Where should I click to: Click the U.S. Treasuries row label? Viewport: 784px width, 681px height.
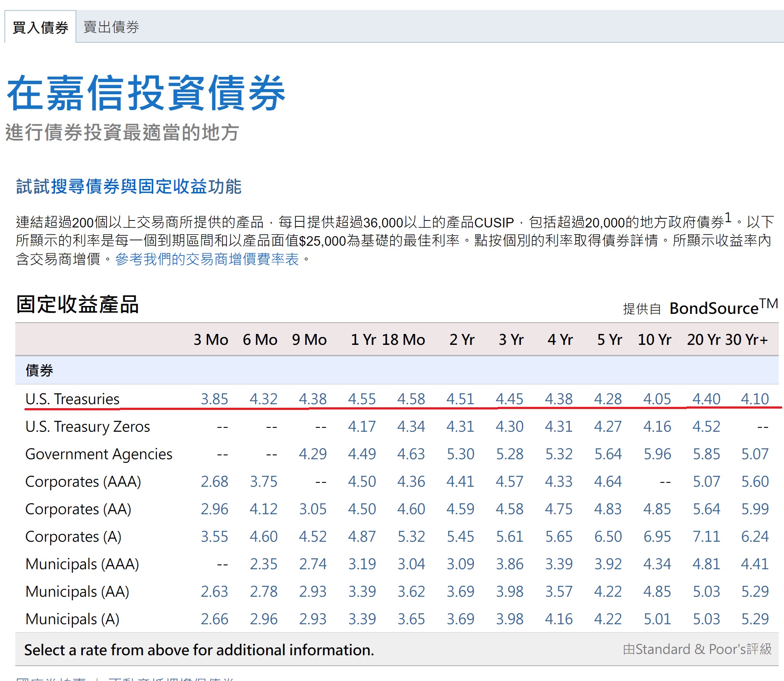tap(72, 399)
